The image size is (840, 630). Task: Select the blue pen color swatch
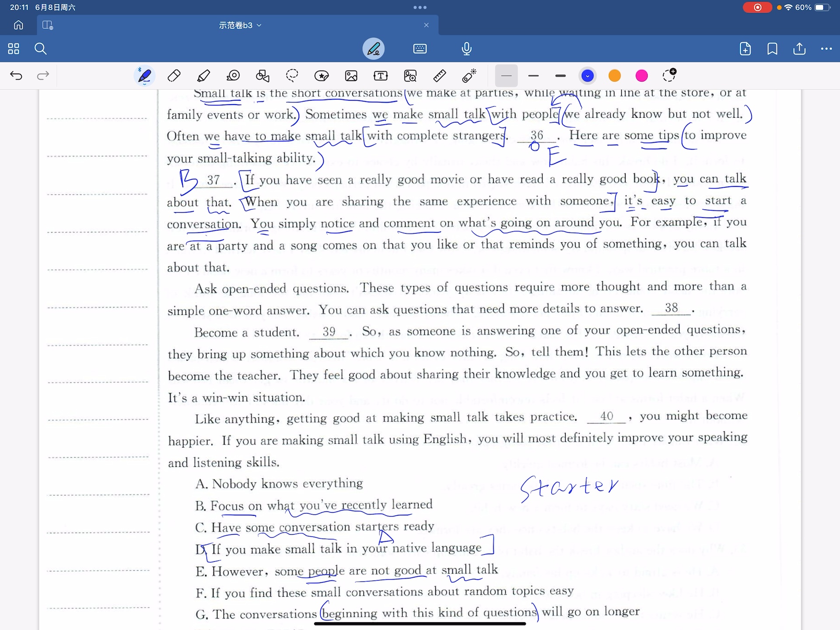pyautogui.click(x=588, y=76)
